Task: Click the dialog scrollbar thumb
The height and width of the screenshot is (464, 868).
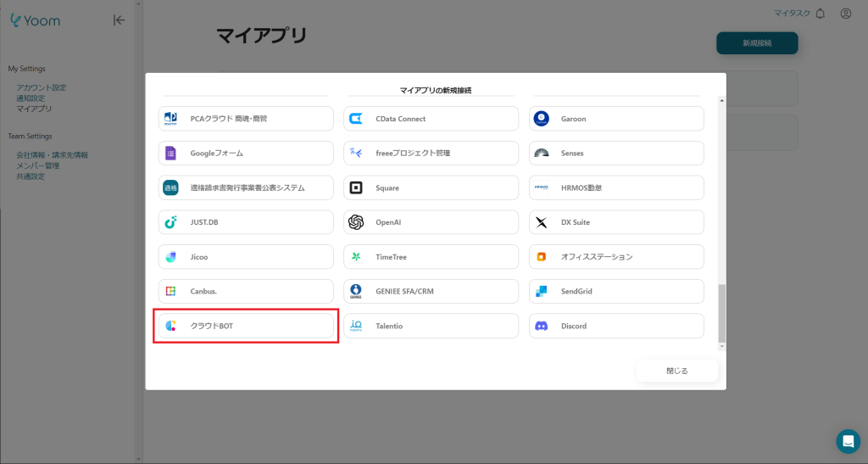Action: pos(722,313)
